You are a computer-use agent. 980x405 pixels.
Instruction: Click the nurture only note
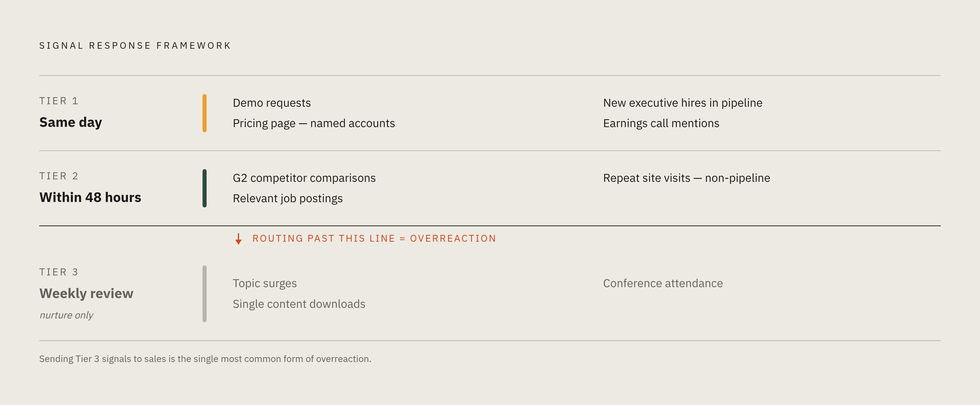(66, 315)
